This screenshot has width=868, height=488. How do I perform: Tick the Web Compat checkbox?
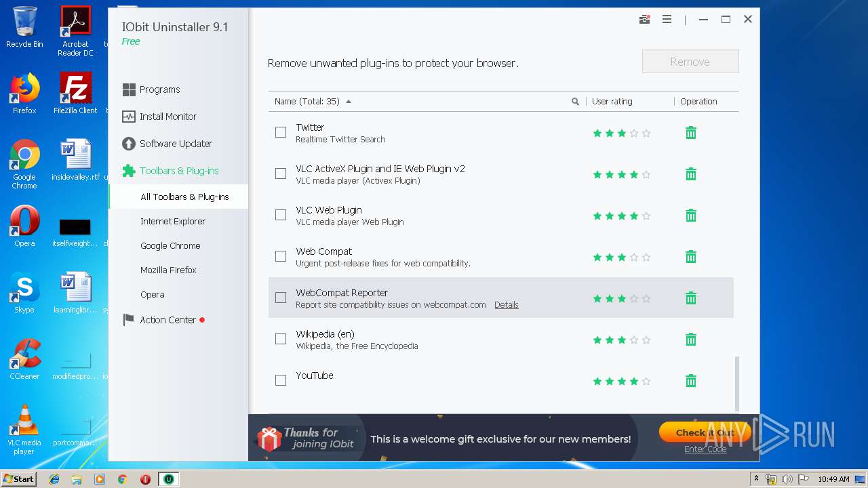pos(281,256)
